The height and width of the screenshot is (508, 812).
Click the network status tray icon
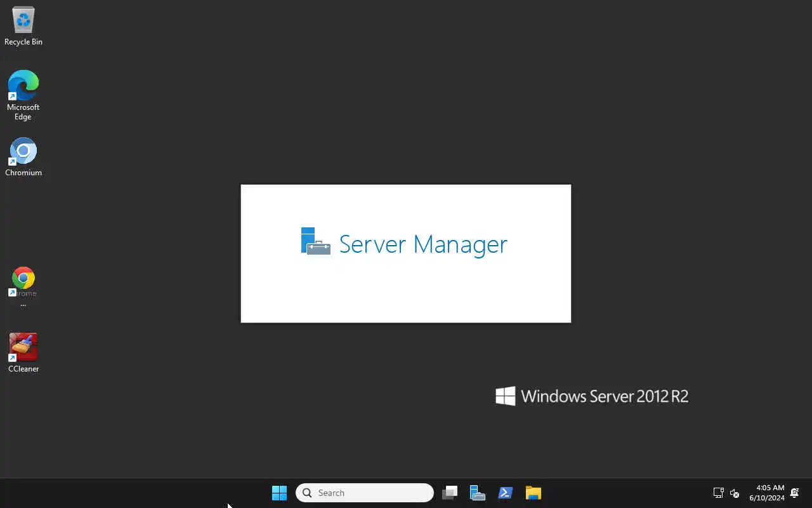pos(718,493)
